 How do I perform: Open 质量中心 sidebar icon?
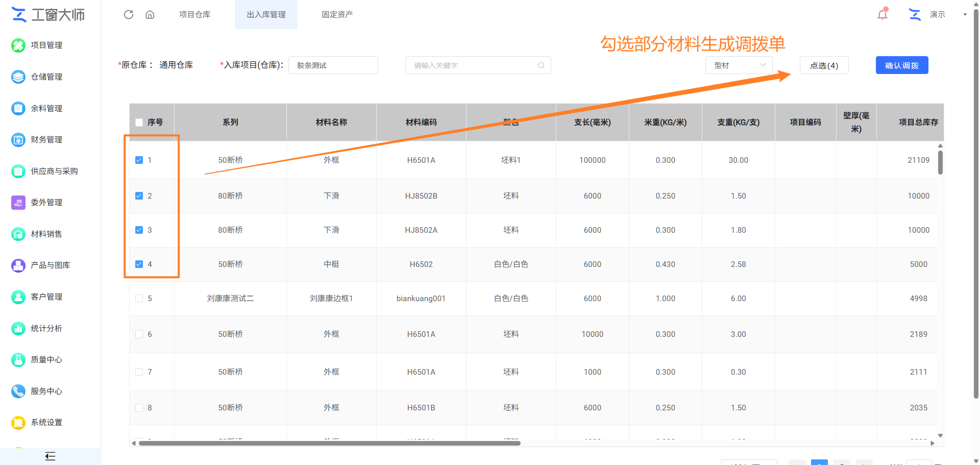[x=18, y=360]
